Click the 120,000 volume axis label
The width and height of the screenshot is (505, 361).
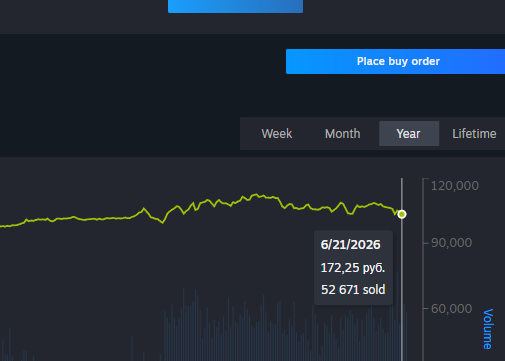(x=455, y=186)
